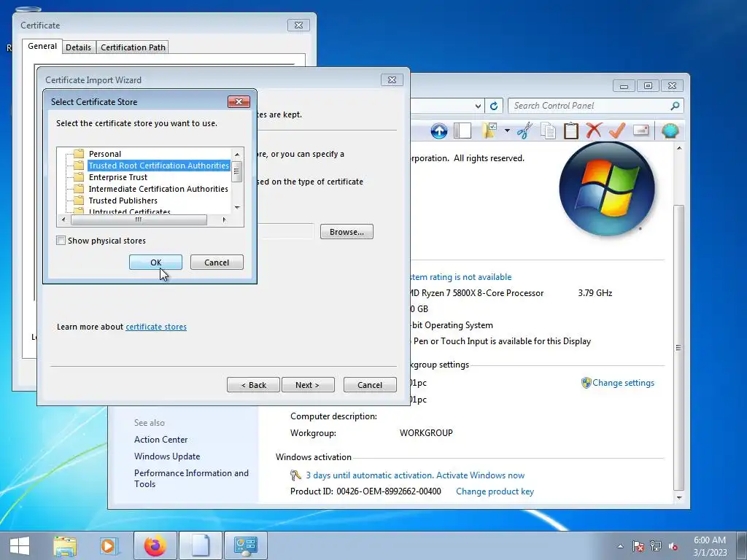
Task: Open the folder options icon in Control Panel toolbar
Action: pos(489,131)
